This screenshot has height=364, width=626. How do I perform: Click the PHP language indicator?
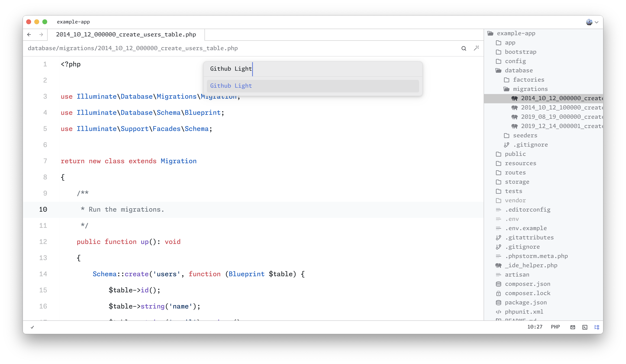[x=555, y=327]
